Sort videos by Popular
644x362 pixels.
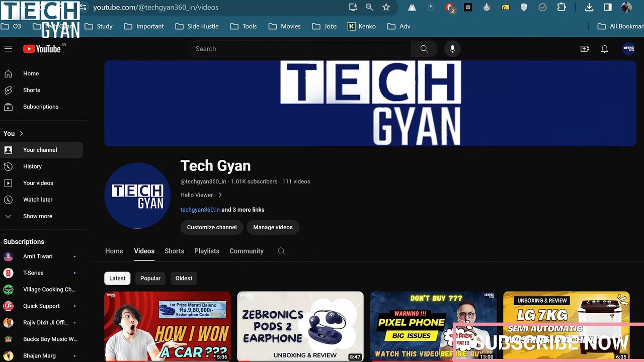150,278
